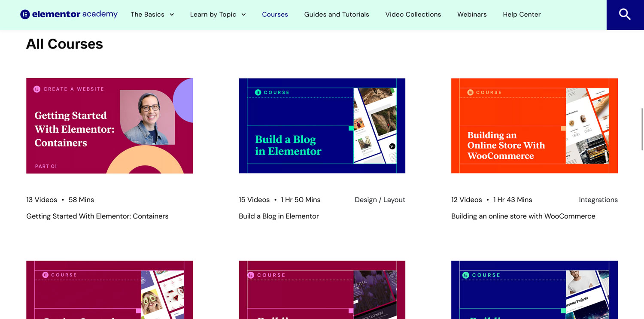Open the Help Center link
644x319 pixels.
click(521, 15)
